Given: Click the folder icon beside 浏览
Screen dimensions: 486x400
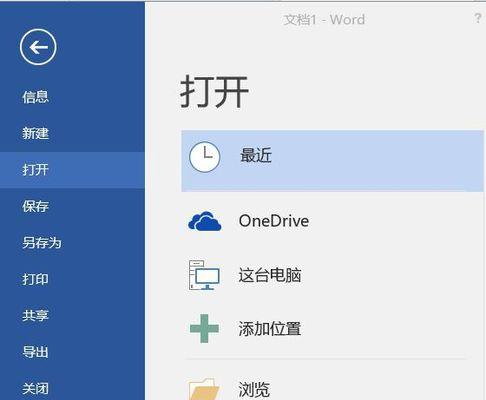Looking at the screenshot, I should tap(204, 389).
